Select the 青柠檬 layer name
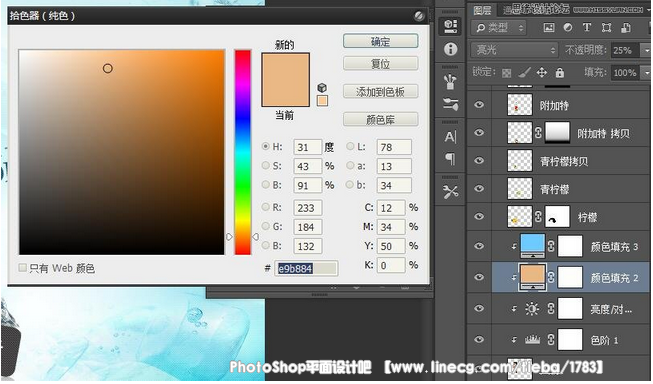This screenshot has height=384, width=653. (554, 189)
